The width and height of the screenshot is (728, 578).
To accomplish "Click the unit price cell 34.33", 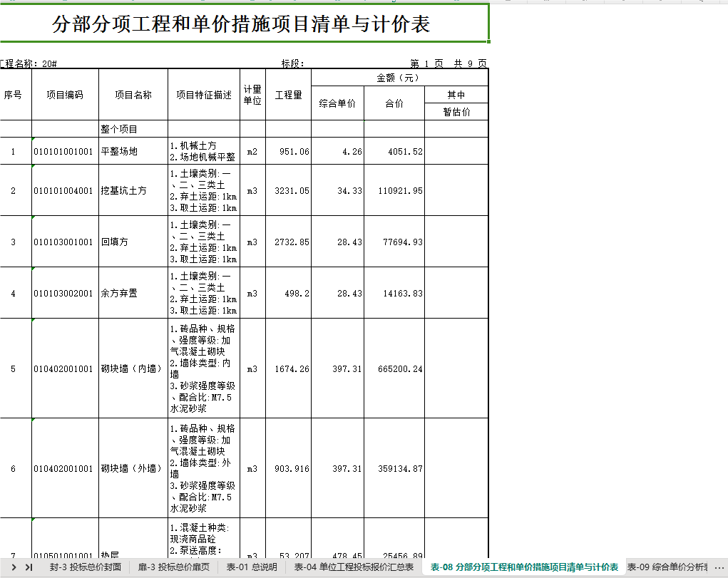I will [x=337, y=190].
